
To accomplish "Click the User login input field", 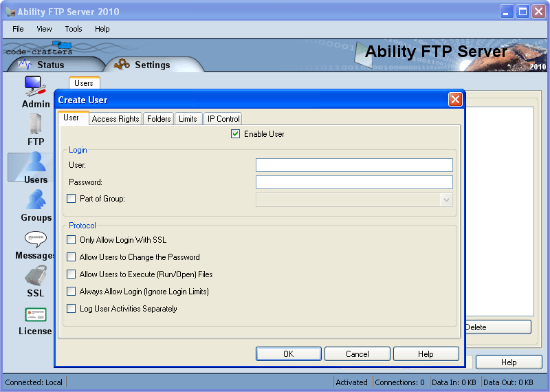I will (354, 165).
